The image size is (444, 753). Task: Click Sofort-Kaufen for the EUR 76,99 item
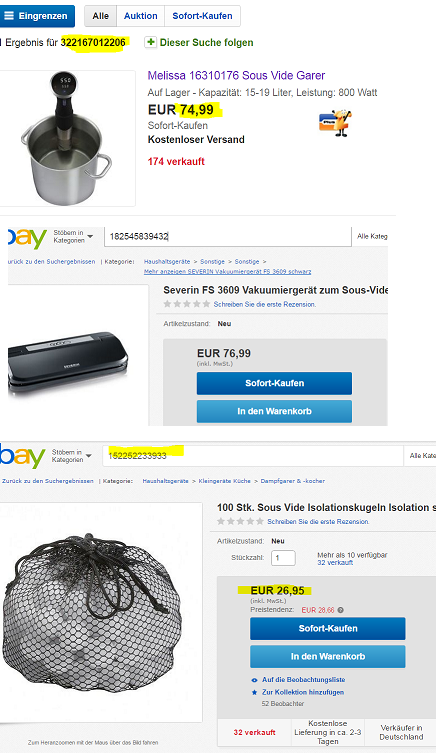tap(274, 383)
